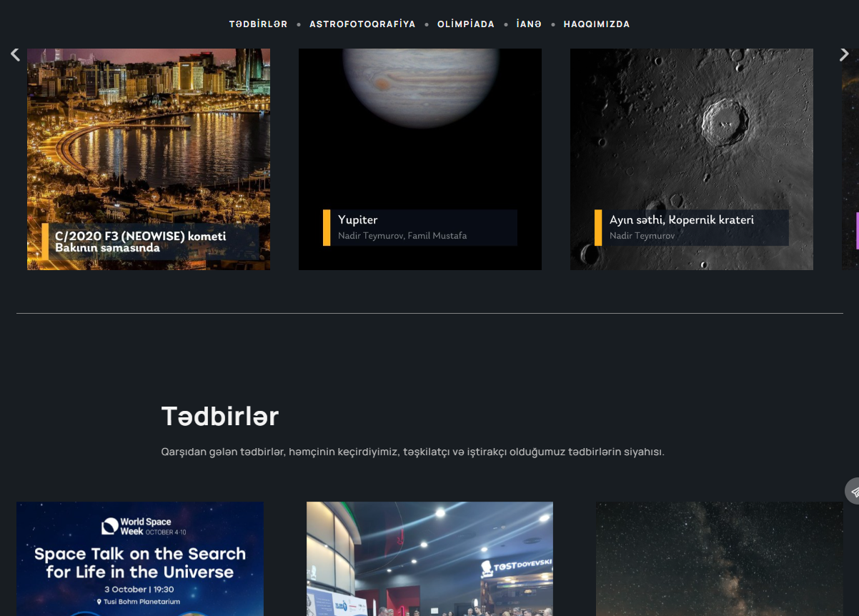859x616 pixels.
Task: Open the NEOWISE comet Baku photo
Action: (149, 159)
